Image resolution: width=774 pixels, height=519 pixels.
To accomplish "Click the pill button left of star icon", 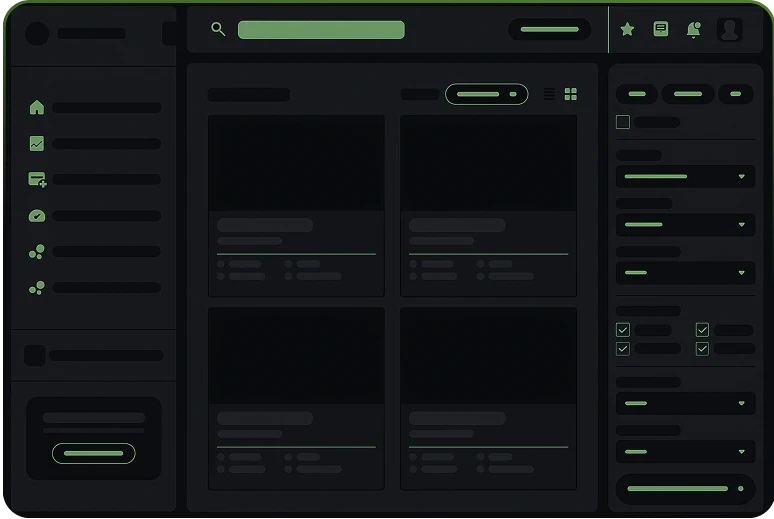I will click(x=549, y=30).
